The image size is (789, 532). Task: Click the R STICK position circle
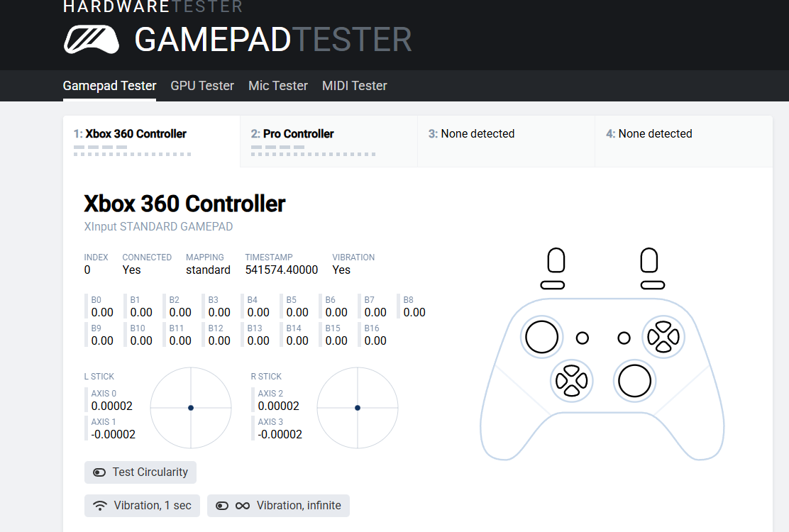click(x=358, y=408)
